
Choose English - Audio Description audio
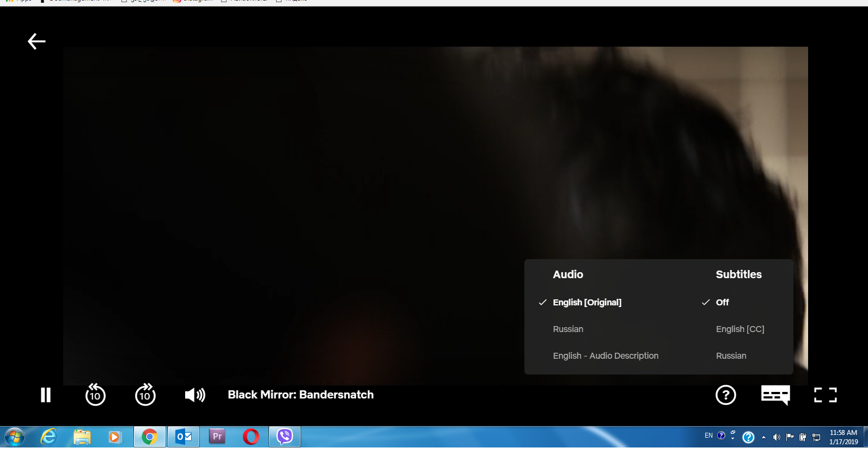coord(606,356)
